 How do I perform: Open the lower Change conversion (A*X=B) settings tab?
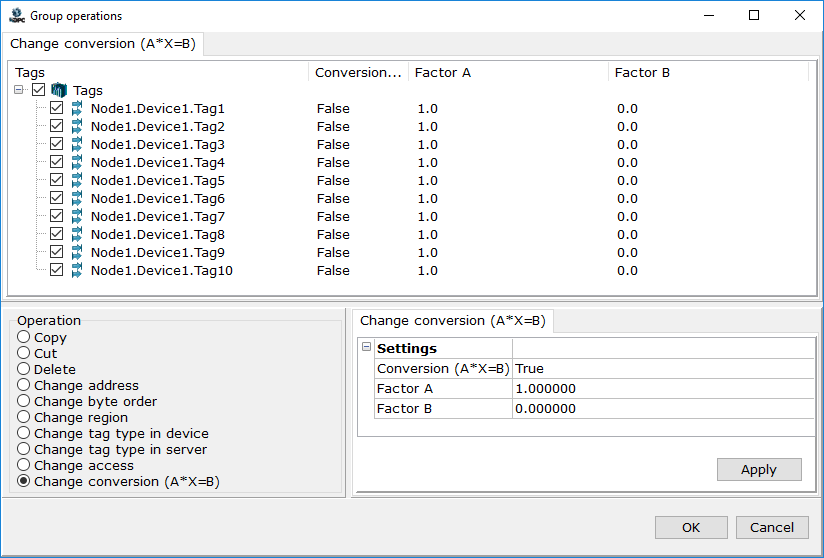coord(453,321)
